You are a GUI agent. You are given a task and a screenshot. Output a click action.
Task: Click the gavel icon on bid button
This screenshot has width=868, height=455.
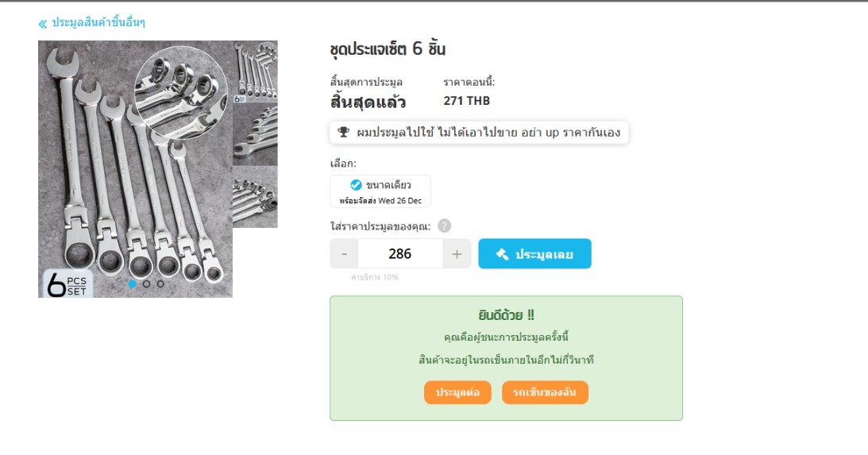pyautogui.click(x=502, y=254)
